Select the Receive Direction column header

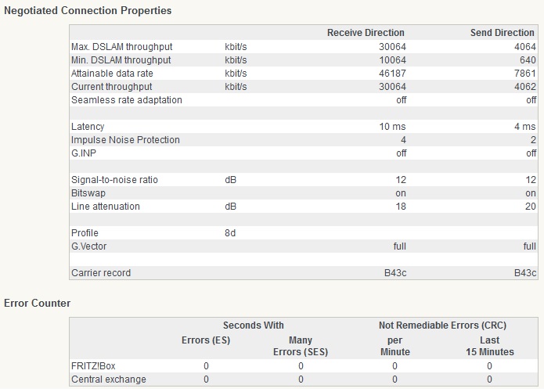pos(366,33)
